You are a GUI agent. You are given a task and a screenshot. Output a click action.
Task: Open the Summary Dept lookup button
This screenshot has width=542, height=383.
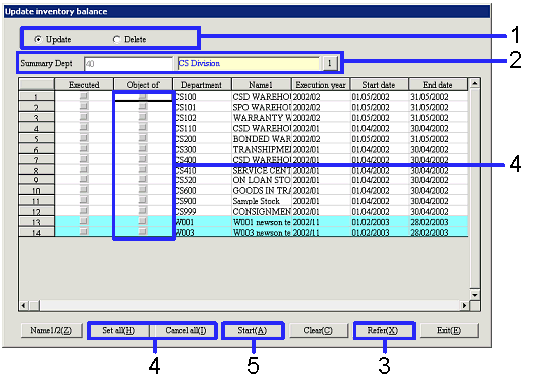(329, 63)
